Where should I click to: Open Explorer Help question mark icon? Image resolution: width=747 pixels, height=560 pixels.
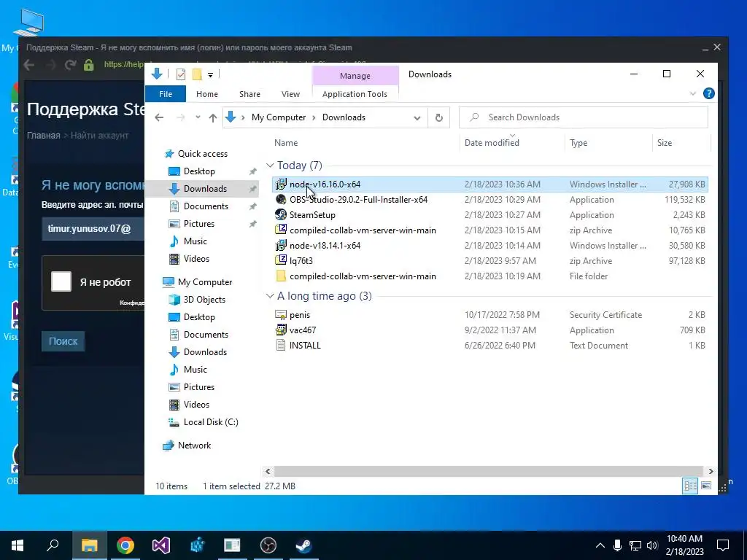pyautogui.click(x=708, y=94)
